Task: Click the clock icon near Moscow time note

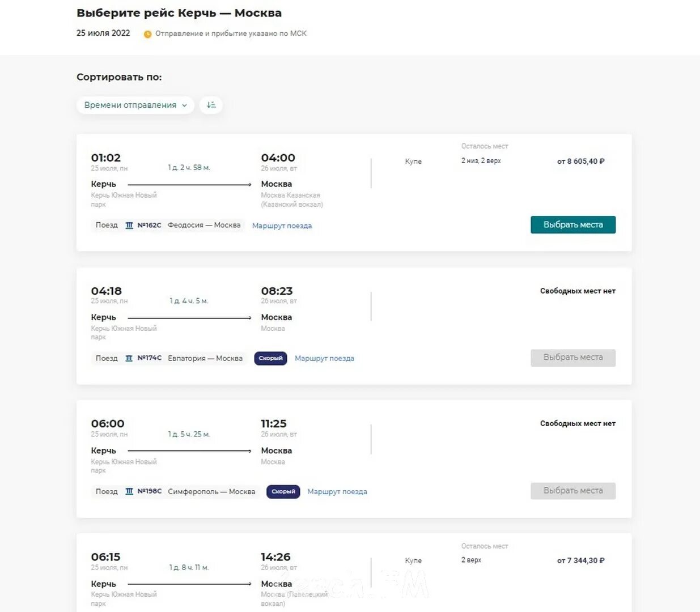Action: tap(147, 34)
